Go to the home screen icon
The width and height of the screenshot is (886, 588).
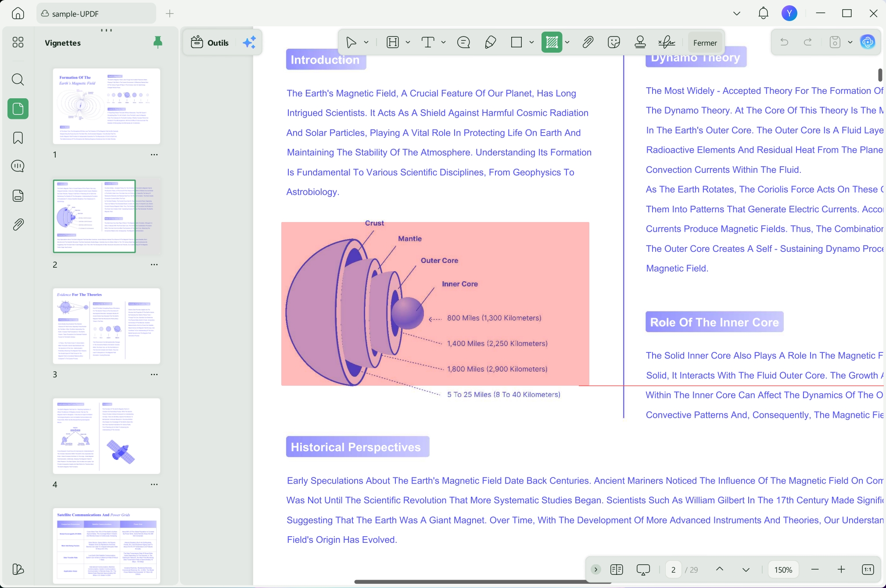tap(18, 13)
